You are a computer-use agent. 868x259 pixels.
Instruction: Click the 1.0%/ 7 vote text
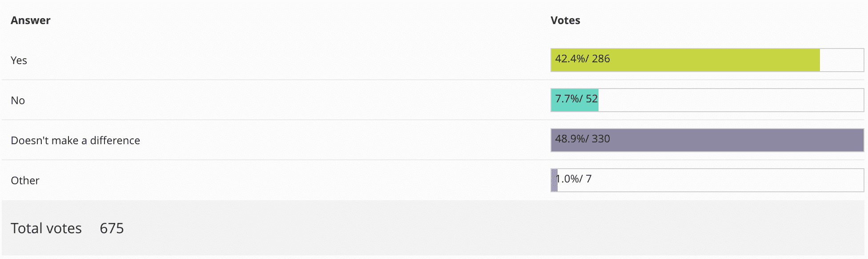[x=575, y=179]
